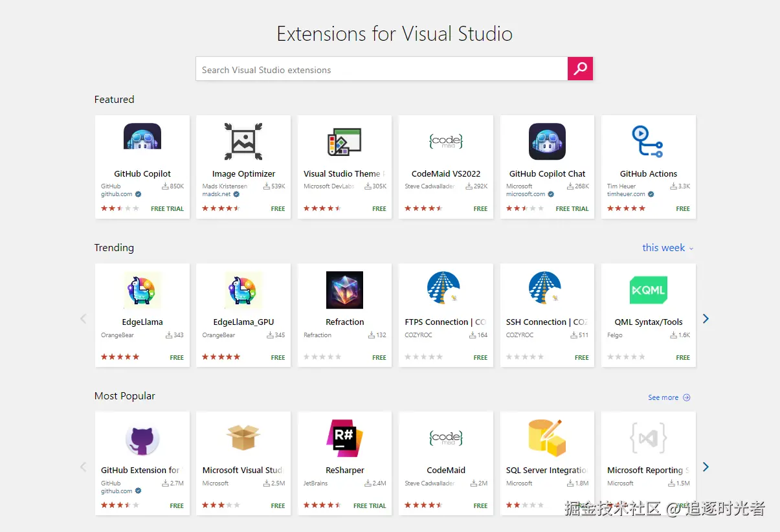
Task: Open SSH Connection COZYROC icon
Action: (x=545, y=288)
